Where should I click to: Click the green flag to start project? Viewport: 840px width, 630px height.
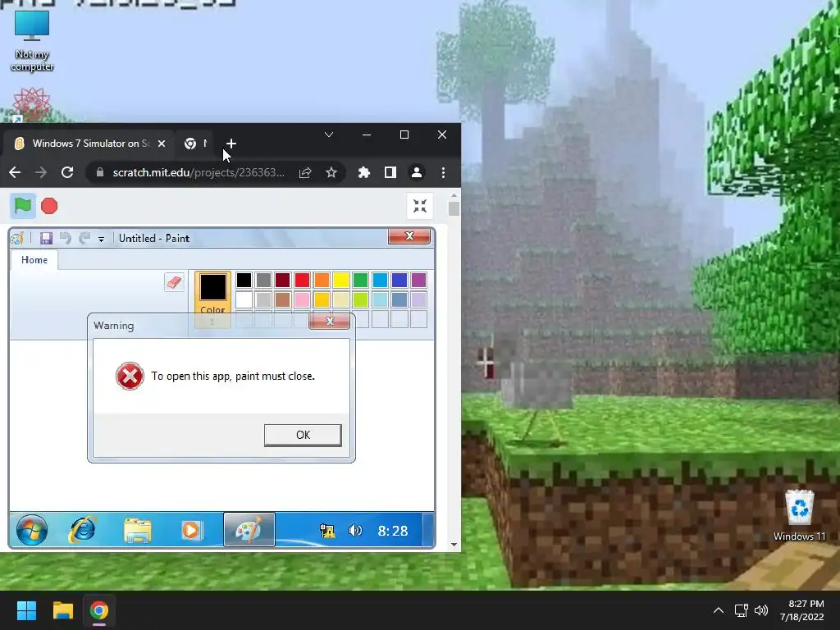pyautogui.click(x=23, y=206)
